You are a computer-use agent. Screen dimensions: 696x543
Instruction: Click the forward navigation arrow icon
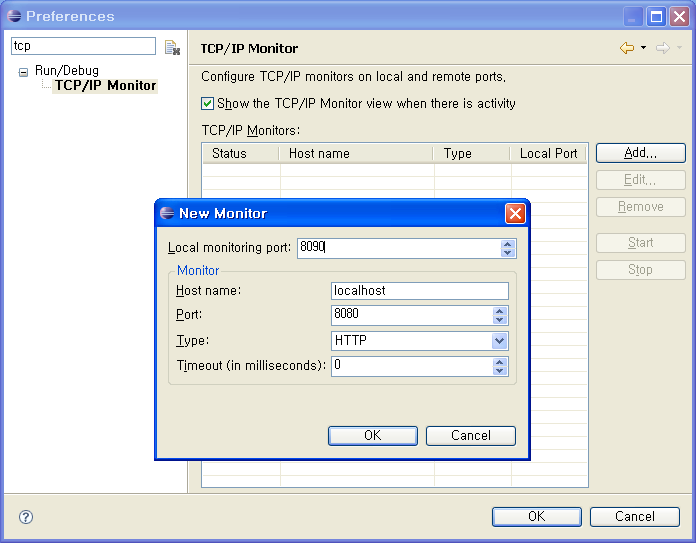(x=662, y=48)
